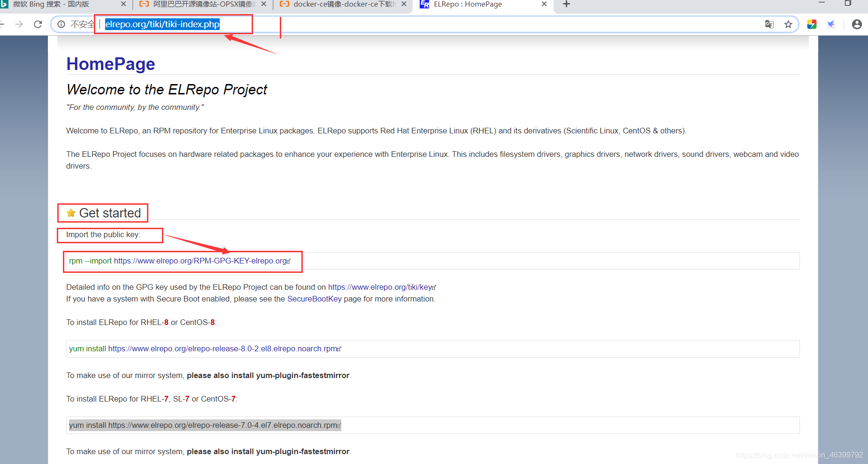The width and height of the screenshot is (868, 464).
Task: Click the 'For the community' quote
Action: (x=135, y=108)
